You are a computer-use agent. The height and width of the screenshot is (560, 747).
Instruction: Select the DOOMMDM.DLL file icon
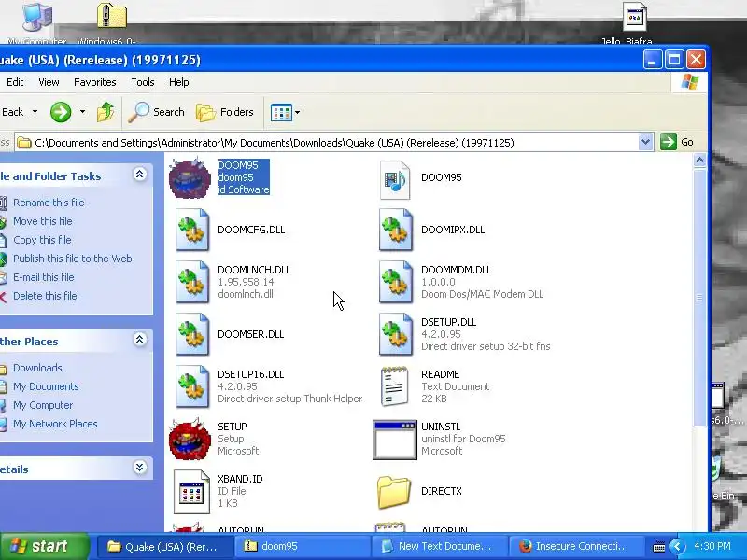coord(395,283)
